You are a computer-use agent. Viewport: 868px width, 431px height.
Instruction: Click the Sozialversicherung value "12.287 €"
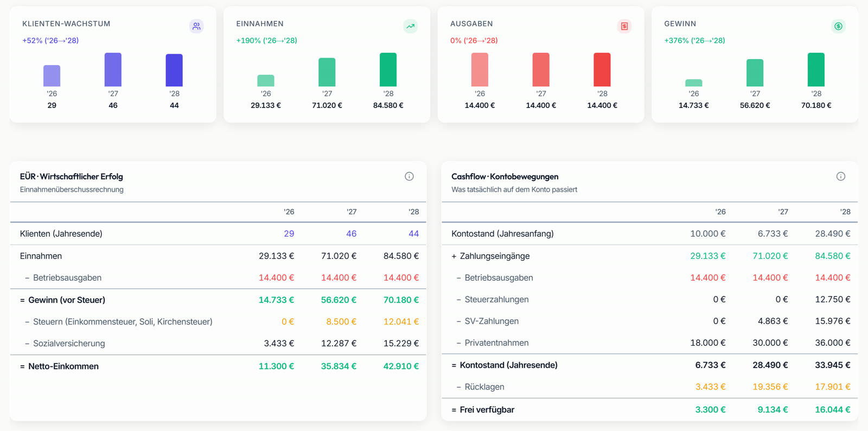click(x=339, y=344)
